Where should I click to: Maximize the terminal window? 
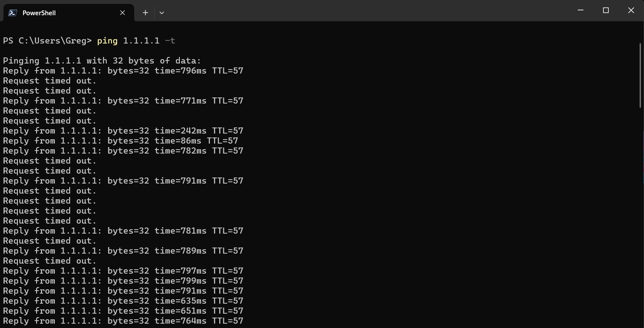point(606,10)
